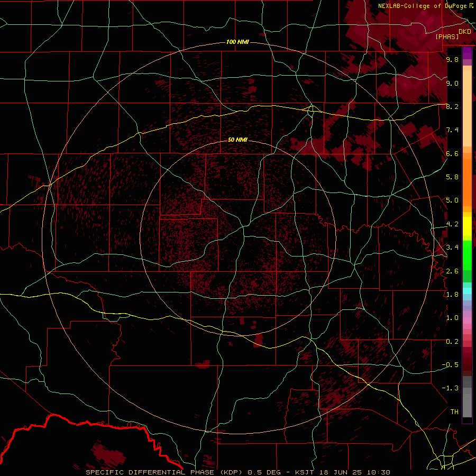Click the SPECIFIC DIFFERENTIAL PHASE caption text

point(151,472)
